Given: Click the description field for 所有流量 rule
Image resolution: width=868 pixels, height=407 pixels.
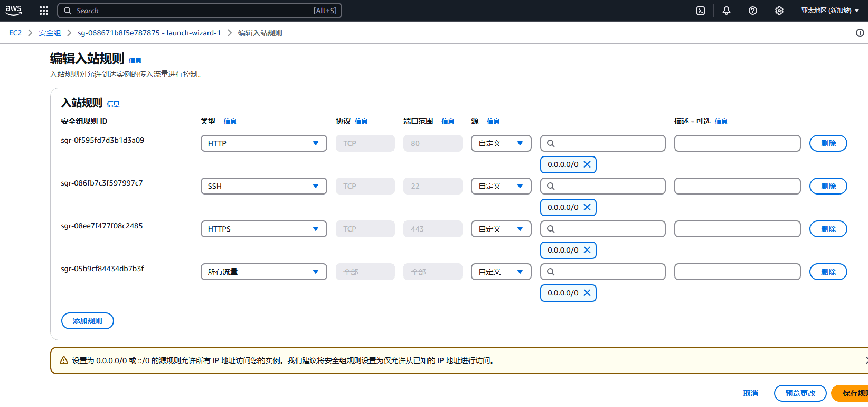Looking at the screenshot, I should point(738,272).
